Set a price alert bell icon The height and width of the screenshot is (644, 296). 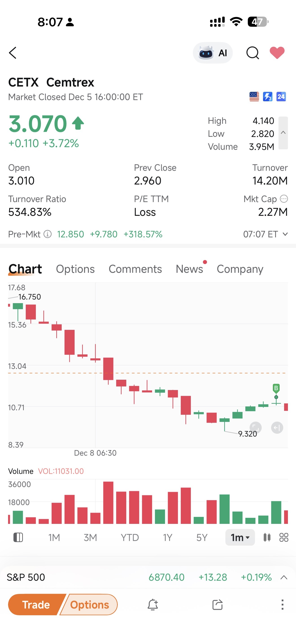click(153, 605)
